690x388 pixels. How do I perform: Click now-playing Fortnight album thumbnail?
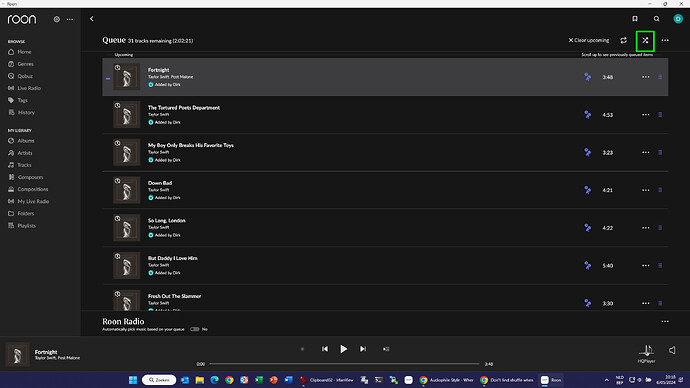(17, 354)
